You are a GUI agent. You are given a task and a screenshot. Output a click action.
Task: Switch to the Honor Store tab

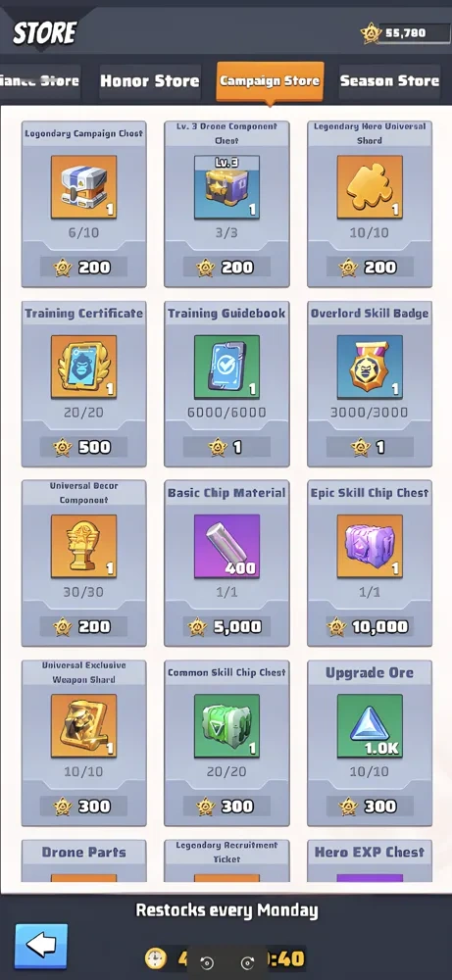pos(150,81)
